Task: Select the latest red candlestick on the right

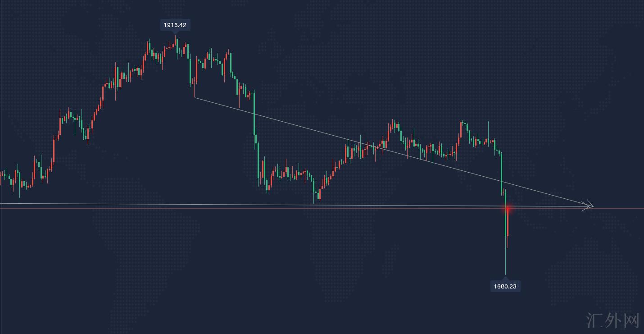Action: (508, 223)
